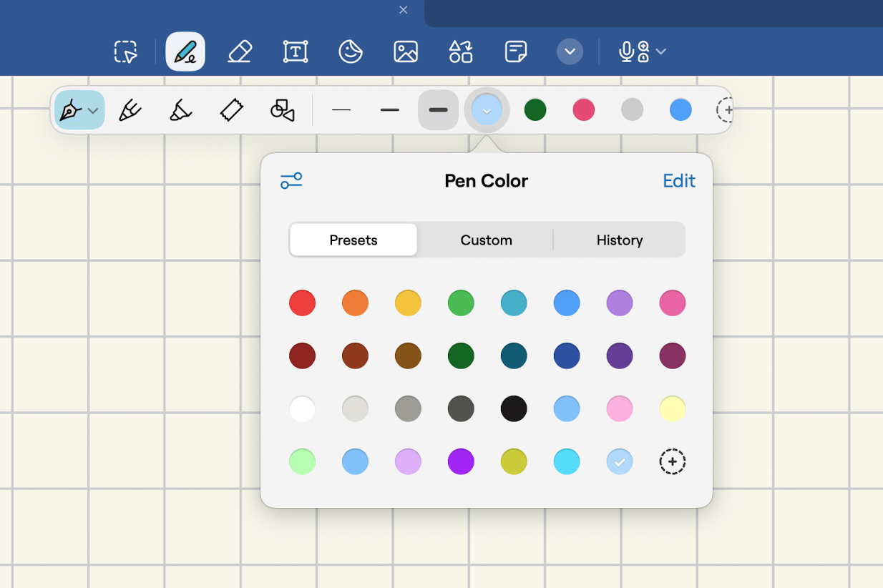Select the olive yellow preset
This screenshot has height=588, width=883.
pos(514,461)
